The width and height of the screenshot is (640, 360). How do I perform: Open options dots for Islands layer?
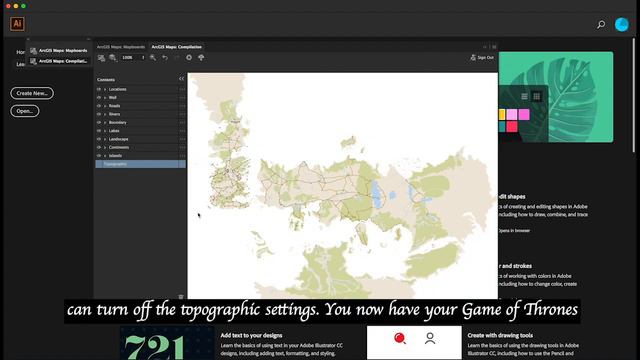[182, 156]
